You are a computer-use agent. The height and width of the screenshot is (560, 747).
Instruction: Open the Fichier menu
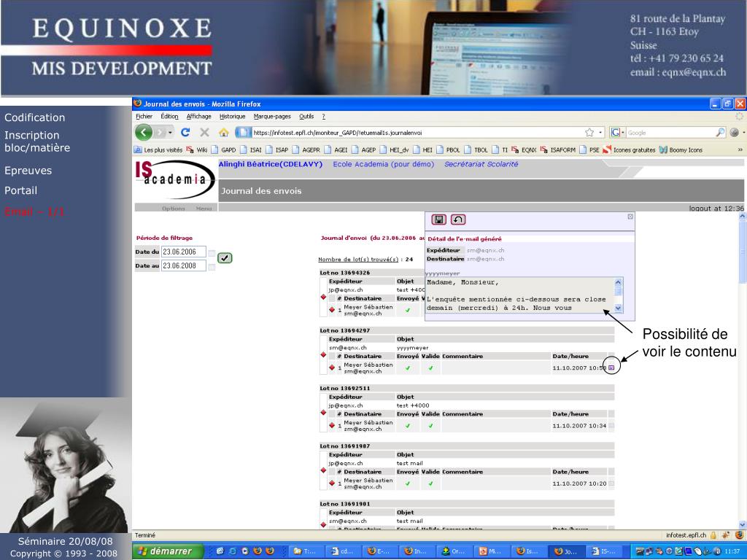coord(144,116)
